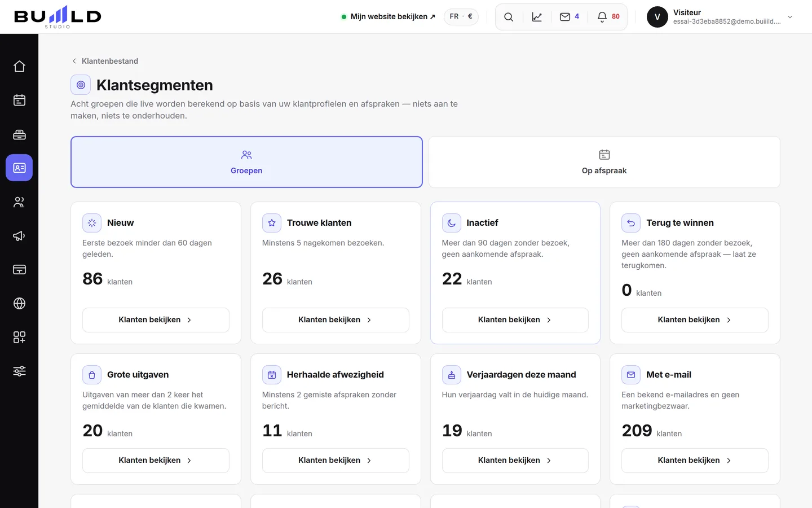This screenshot has height=508, width=812.
Task: Click the calendar-x icon on Herhaalde afwezigheid
Action: coord(272,375)
